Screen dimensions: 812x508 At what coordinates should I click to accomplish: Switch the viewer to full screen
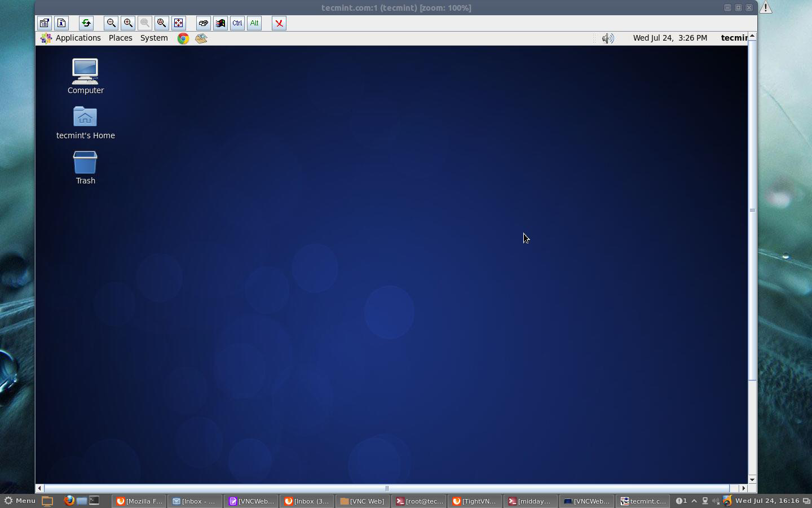(179, 23)
